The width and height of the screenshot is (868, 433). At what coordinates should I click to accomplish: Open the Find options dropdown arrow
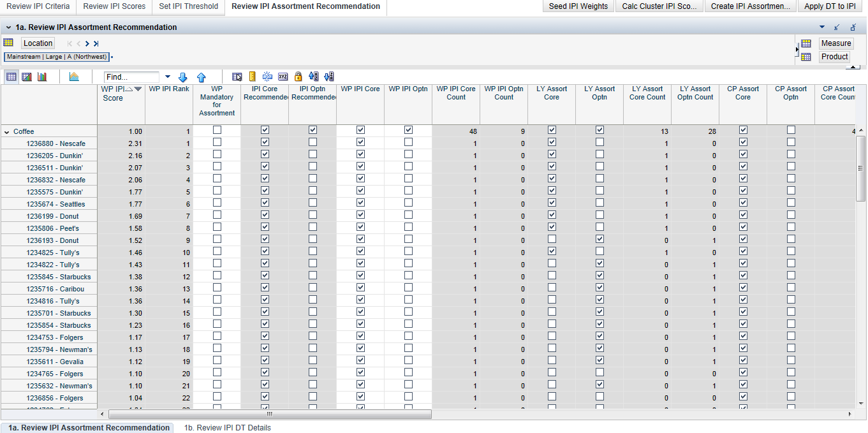coord(168,77)
